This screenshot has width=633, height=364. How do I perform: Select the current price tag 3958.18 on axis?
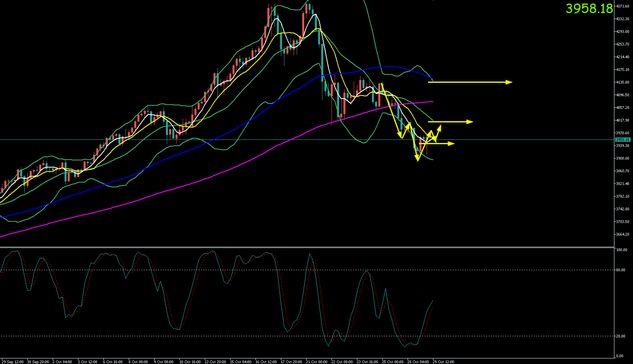[623, 140]
